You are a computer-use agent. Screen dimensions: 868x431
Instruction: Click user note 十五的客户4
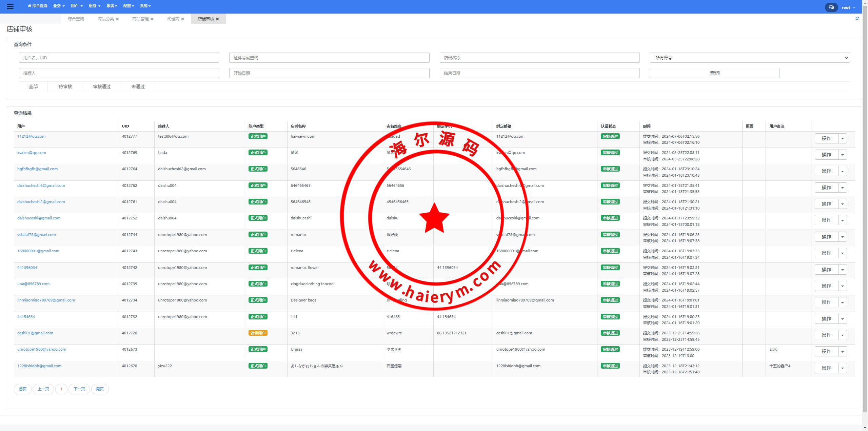[780, 366]
